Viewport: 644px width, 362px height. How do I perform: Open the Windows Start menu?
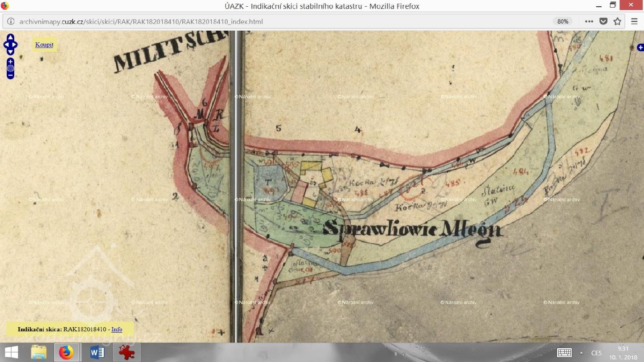point(11,353)
